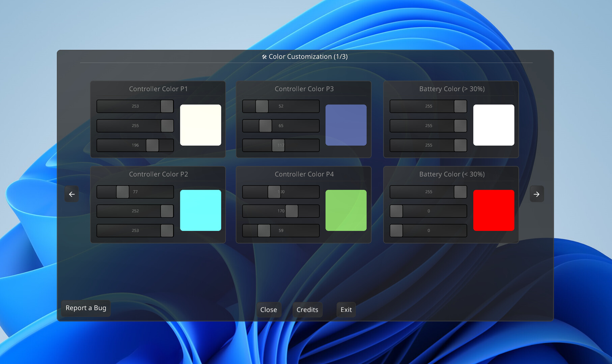Image resolution: width=612 pixels, height=364 pixels.
Task: Click the slider showing 196 under Controller Color P1
Action: coord(135,145)
